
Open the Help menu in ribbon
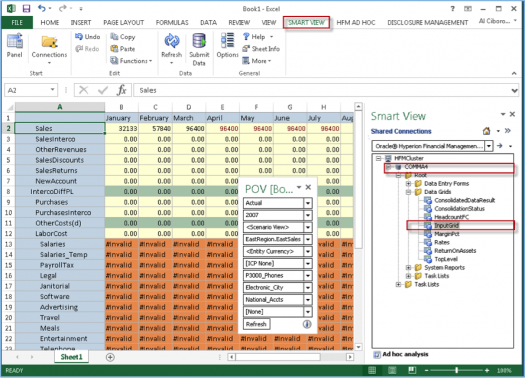click(258, 36)
